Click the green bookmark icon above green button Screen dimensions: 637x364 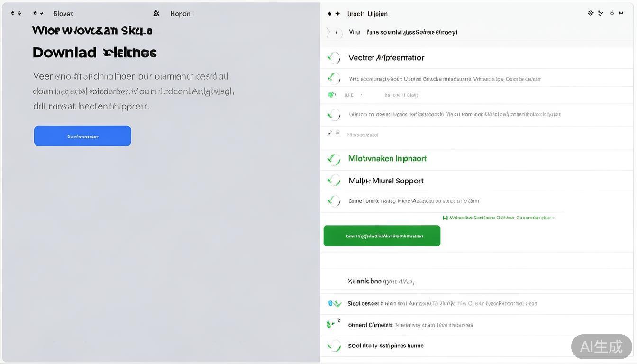click(x=445, y=218)
